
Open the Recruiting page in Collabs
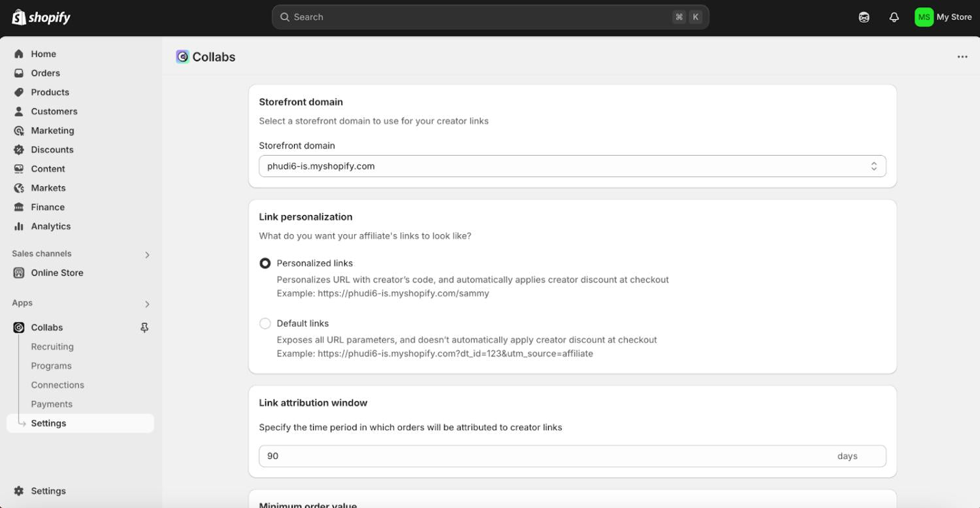(52, 347)
